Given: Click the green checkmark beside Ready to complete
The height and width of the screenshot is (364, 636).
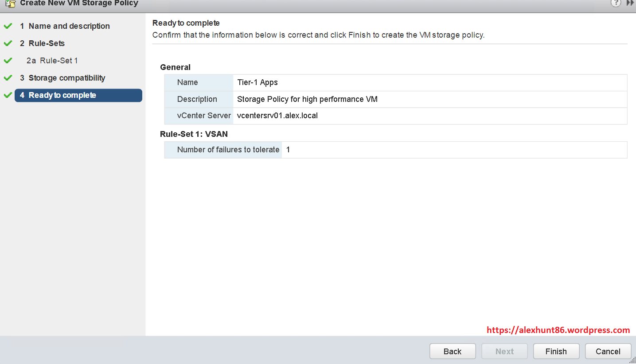Looking at the screenshot, I should 8,95.
